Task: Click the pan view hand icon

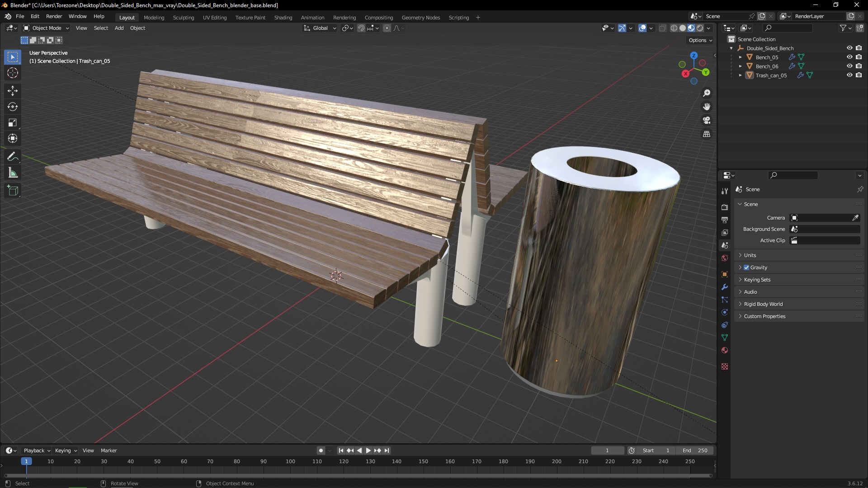Action: point(707,107)
